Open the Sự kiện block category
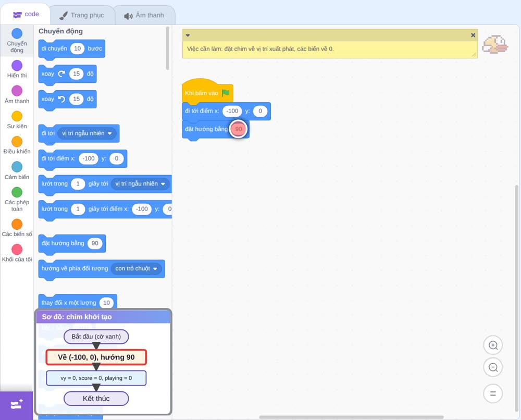The image size is (521, 420). 17,120
